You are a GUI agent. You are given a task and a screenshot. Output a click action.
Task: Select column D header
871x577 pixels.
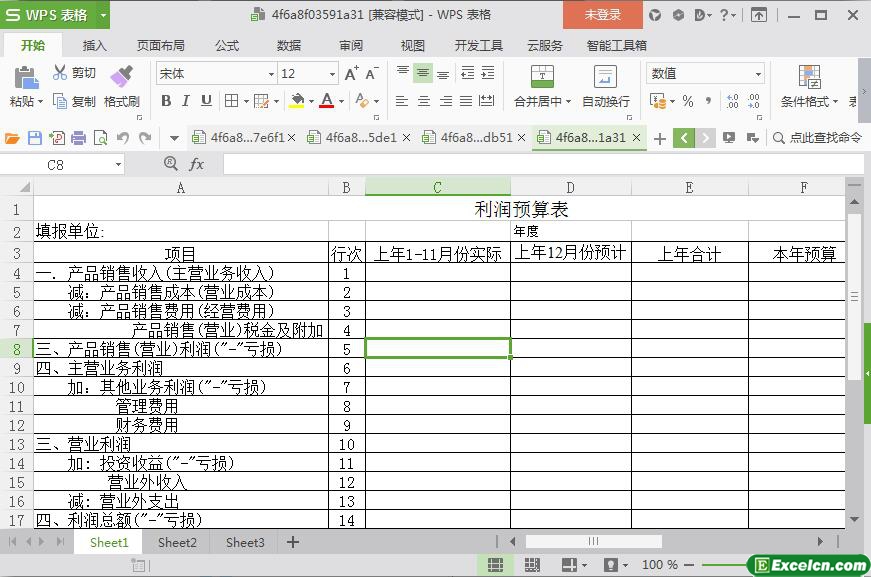point(570,188)
